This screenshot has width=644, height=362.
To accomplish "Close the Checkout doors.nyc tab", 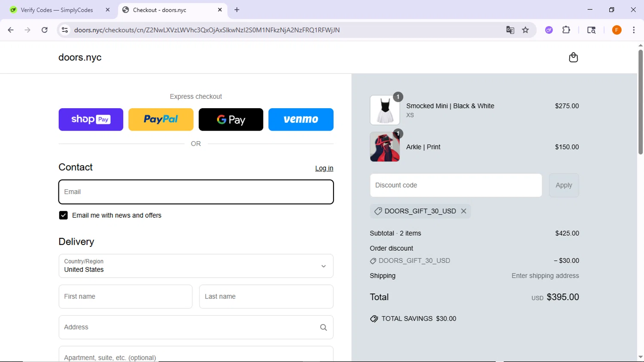I will [x=220, y=10].
